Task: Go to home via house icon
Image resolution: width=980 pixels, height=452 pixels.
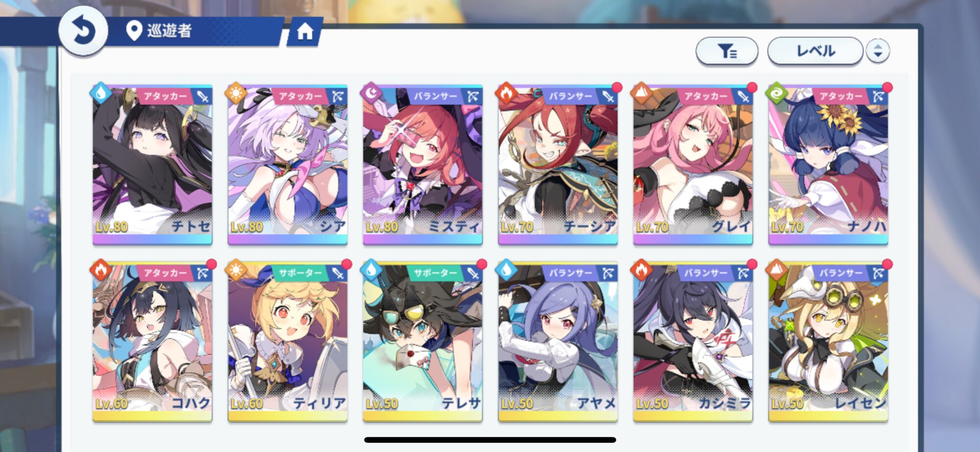Action: (x=305, y=32)
